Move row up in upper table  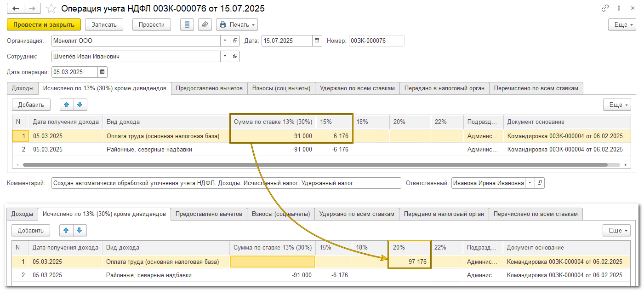coord(67,105)
